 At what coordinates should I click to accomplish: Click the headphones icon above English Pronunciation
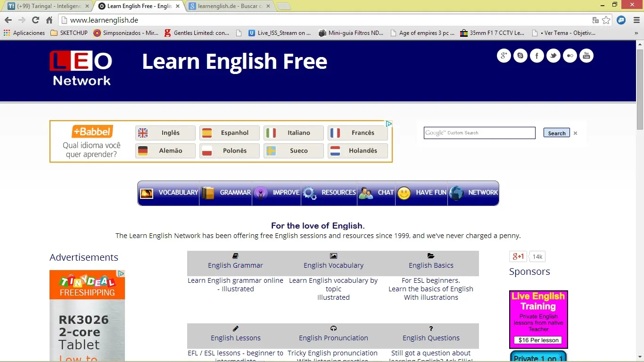coord(333,329)
